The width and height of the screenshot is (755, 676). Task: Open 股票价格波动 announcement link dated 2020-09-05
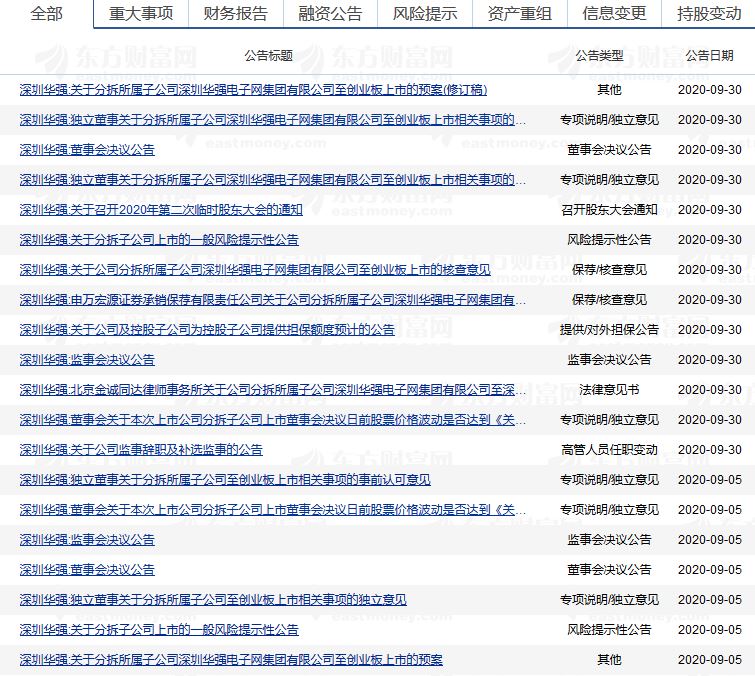273,510
